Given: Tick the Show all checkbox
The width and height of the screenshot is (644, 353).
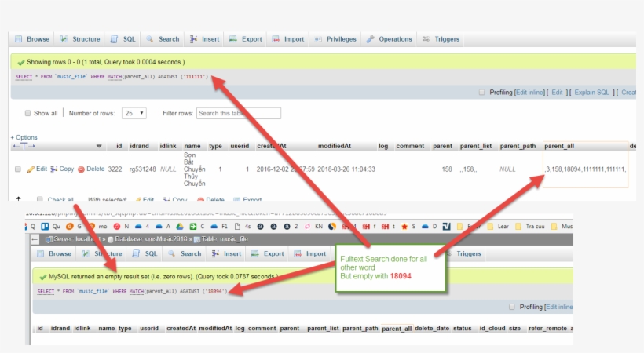Looking at the screenshot, I should coord(28,113).
